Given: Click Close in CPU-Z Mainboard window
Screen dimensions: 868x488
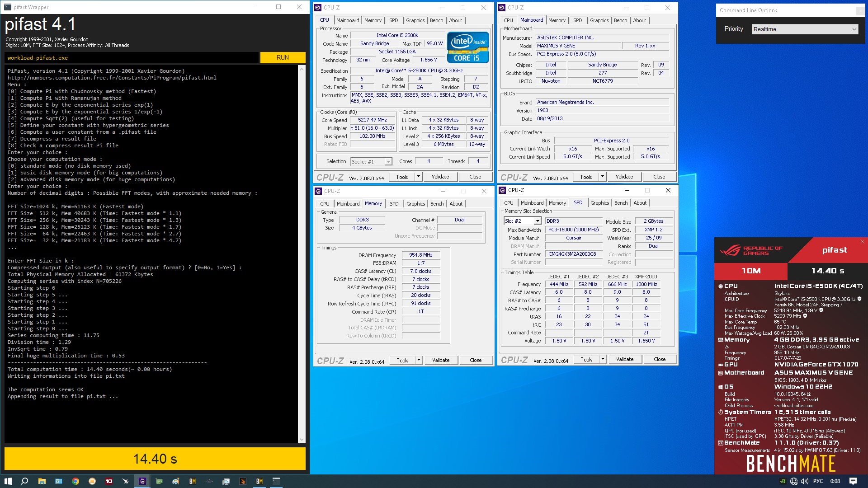Looking at the screenshot, I should [659, 177].
